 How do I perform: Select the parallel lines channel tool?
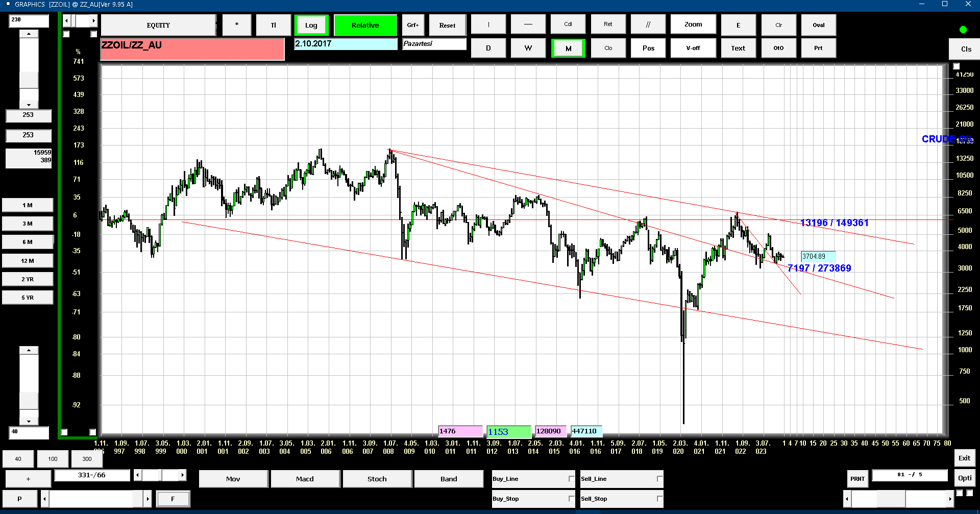click(648, 25)
